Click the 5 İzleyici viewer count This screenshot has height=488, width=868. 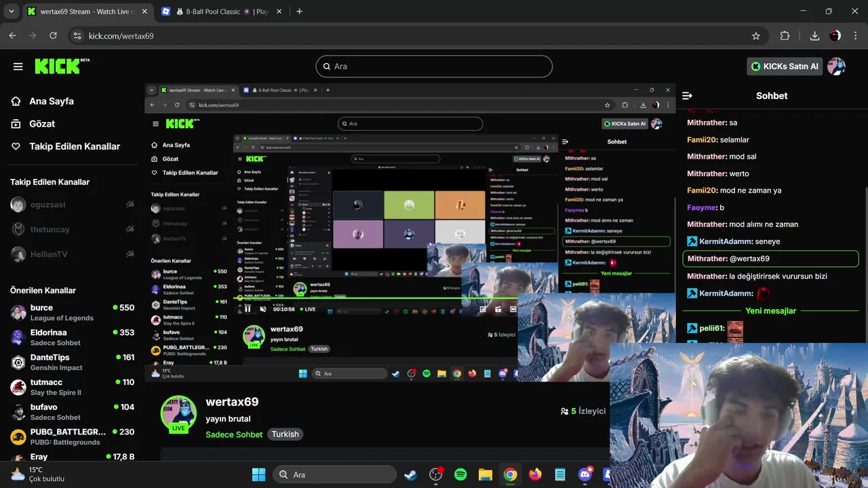583,411
